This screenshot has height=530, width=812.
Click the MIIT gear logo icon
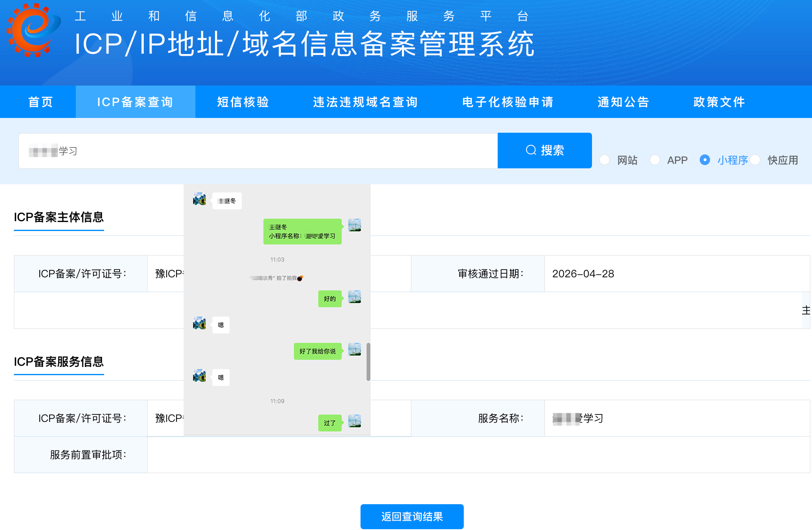tap(34, 29)
